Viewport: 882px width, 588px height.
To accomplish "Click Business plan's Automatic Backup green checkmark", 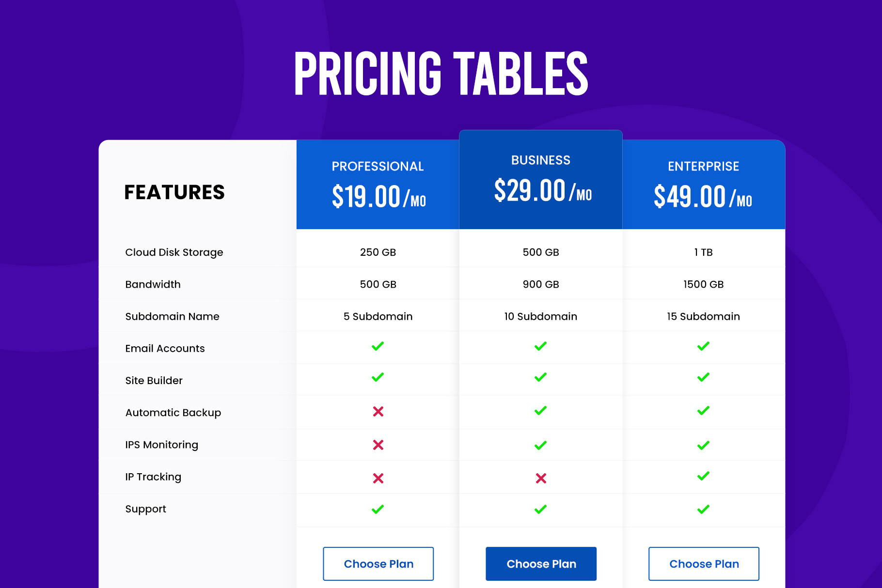I will (x=541, y=411).
